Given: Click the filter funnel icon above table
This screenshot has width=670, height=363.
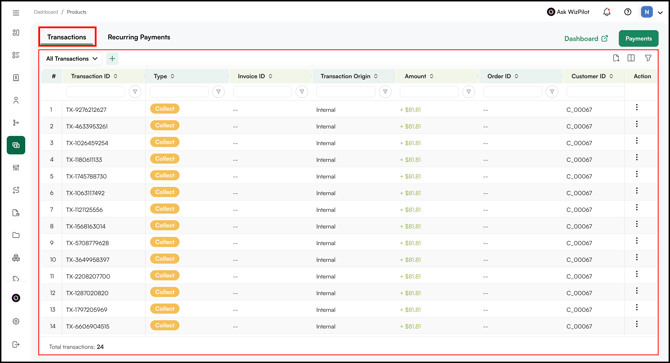Looking at the screenshot, I should tap(648, 58).
